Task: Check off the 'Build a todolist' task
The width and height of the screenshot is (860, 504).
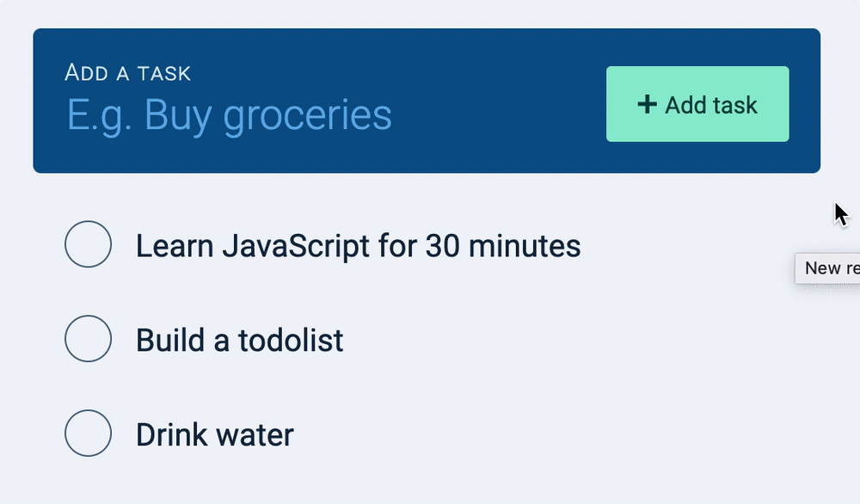Action: coord(88,339)
